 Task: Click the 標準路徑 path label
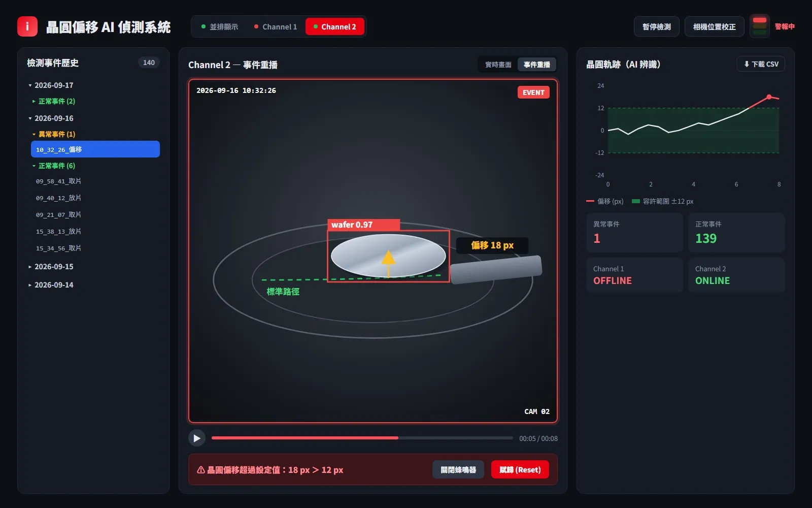click(x=283, y=292)
